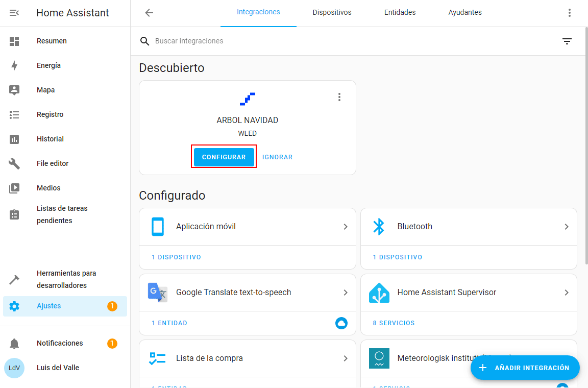Viewport: 588px width, 388px height.
Task: Click IGNORAR on the discovered WLED device
Action: pyautogui.click(x=278, y=157)
